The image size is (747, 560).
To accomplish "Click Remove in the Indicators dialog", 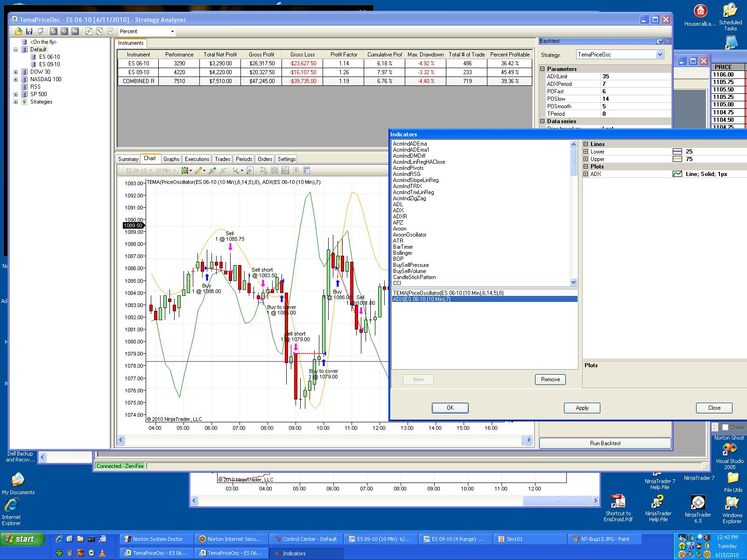I will point(550,379).
